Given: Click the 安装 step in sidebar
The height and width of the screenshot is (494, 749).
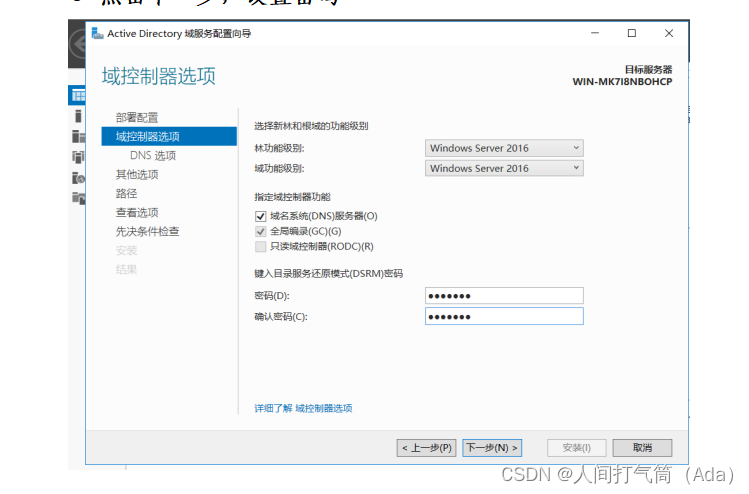Looking at the screenshot, I should 126,250.
